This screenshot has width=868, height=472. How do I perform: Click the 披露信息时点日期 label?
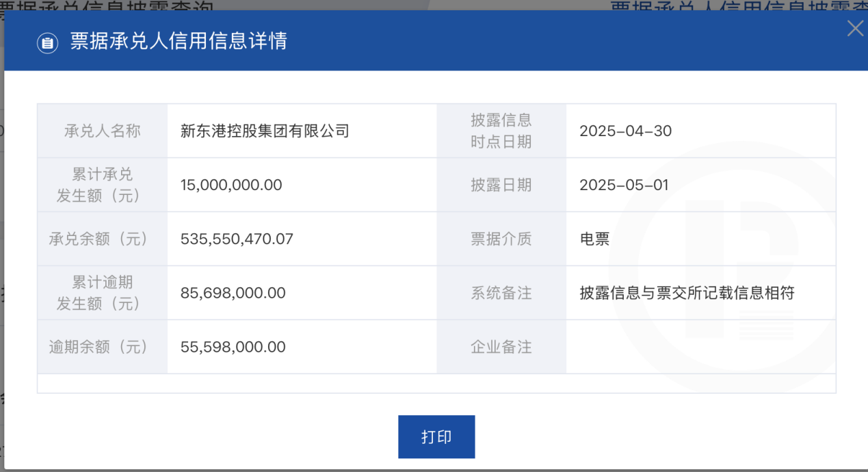point(501,131)
